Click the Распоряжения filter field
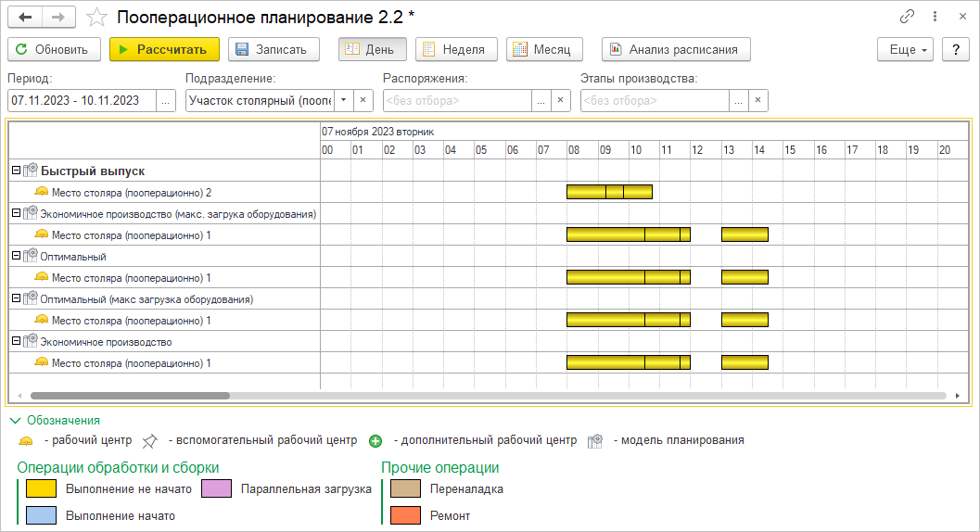 457,101
